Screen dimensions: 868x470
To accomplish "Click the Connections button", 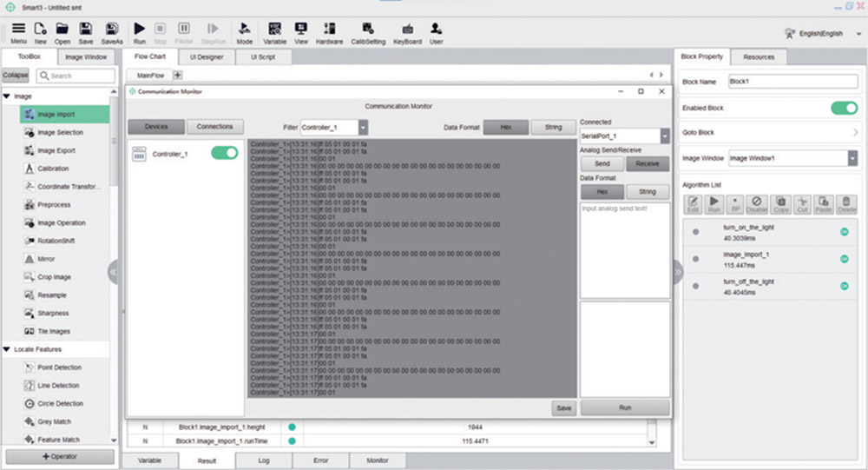I will tap(214, 126).
